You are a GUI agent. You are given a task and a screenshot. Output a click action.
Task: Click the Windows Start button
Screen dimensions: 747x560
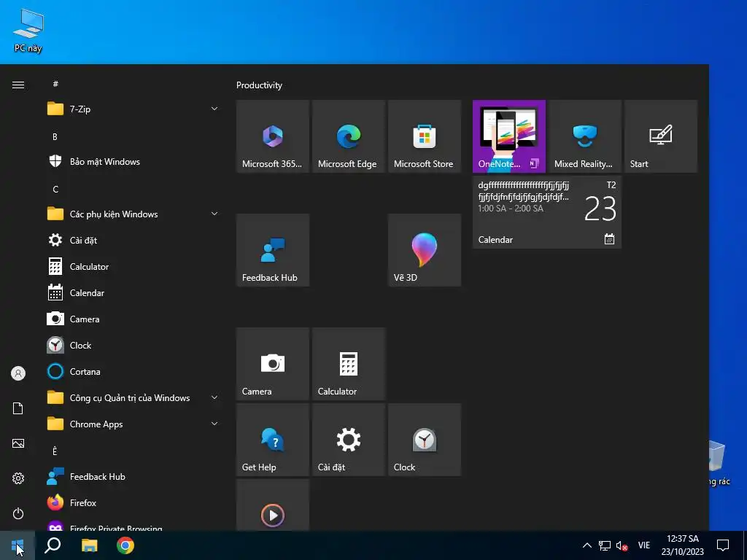click(x=18, y=545)
